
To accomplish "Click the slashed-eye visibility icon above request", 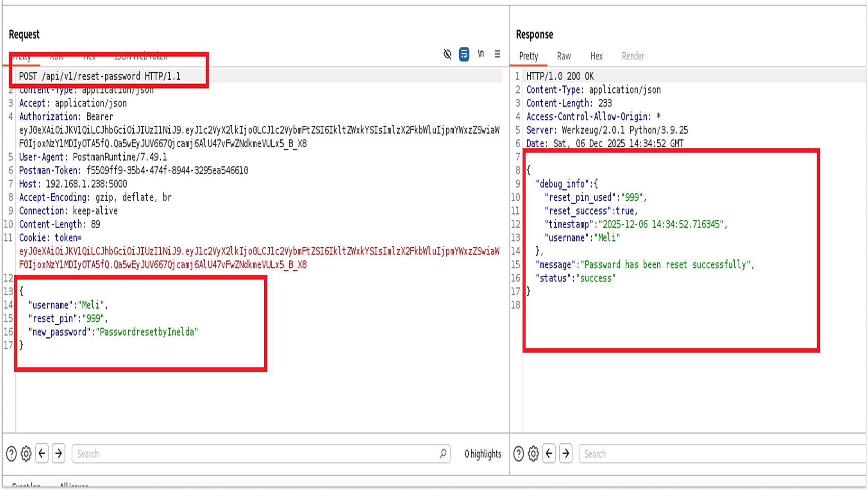I will coord(447,54).
